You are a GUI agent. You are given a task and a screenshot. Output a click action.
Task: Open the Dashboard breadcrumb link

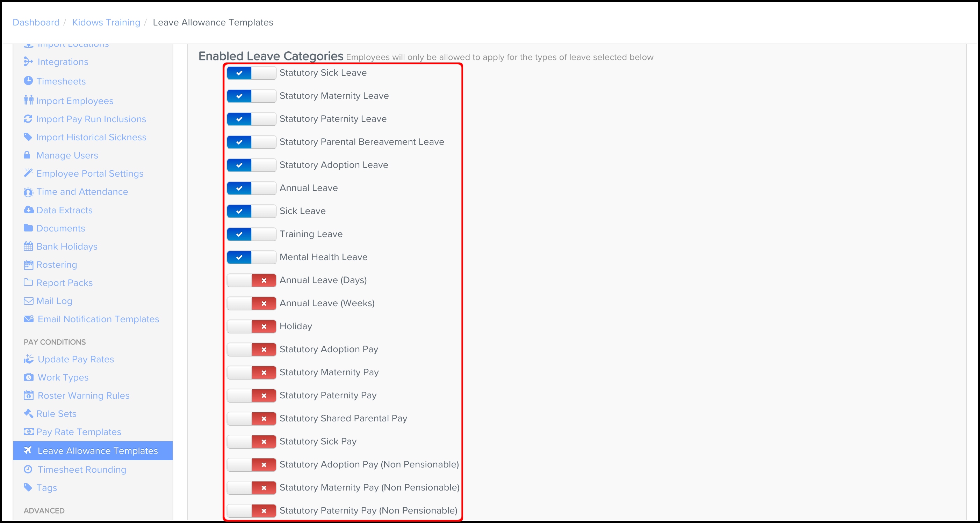36,22
